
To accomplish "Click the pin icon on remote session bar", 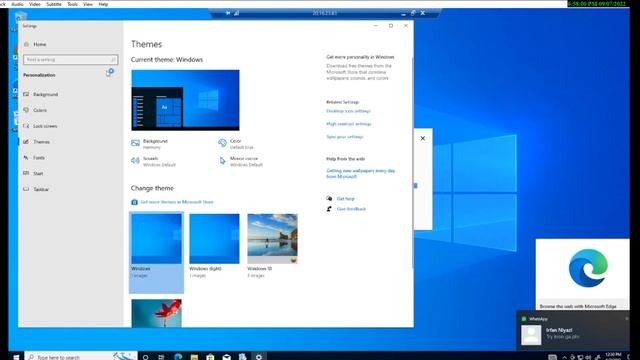I will [x=228, y=13].
